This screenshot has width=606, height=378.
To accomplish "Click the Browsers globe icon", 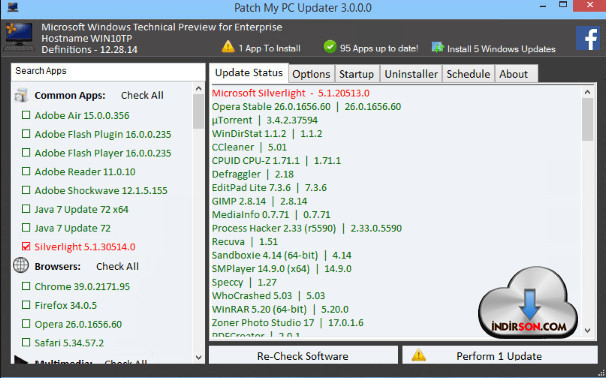I will click(21, 266).
